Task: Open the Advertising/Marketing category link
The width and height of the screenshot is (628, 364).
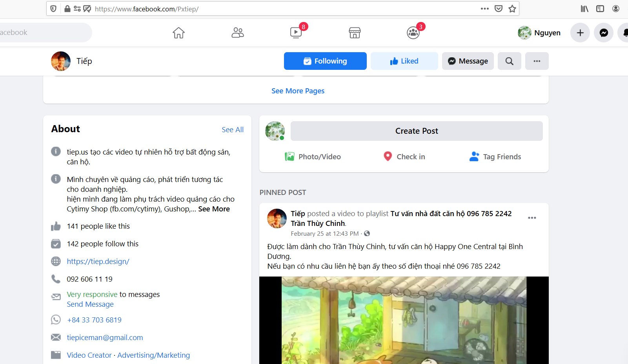Action: click(153, 355)
